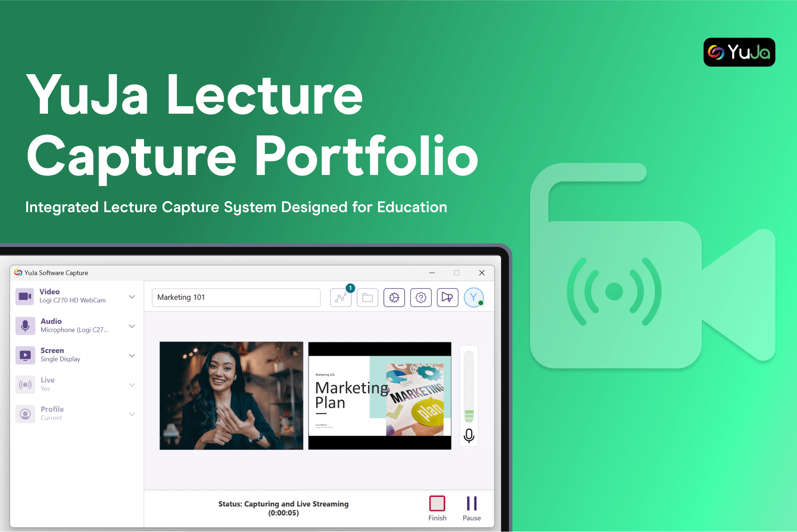This screenshot has height=532, width=797.
Task: Select the Marketing Plan screen preview
Action: coord(380,396)
